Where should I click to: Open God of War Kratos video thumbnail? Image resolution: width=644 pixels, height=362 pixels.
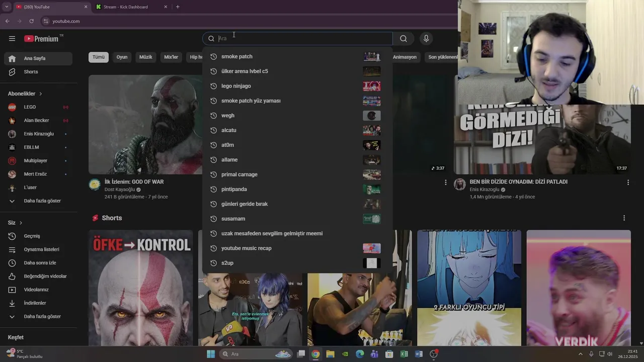coord(145,125)
